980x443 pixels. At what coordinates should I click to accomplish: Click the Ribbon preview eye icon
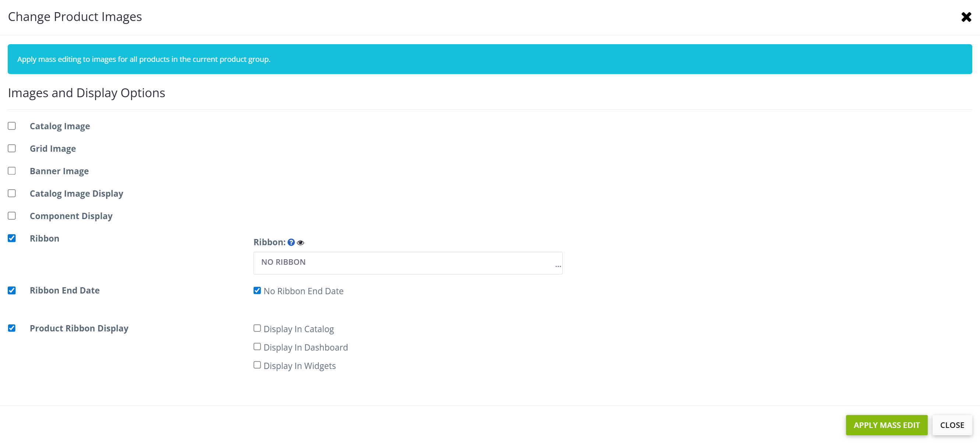tap(301, 243)
